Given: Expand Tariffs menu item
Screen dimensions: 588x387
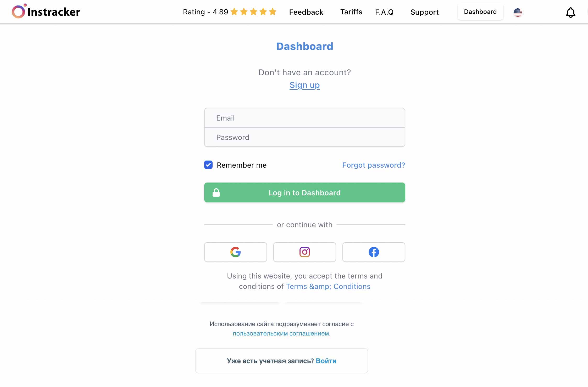Looking at the screenshot, I should [x=351, y=12].
